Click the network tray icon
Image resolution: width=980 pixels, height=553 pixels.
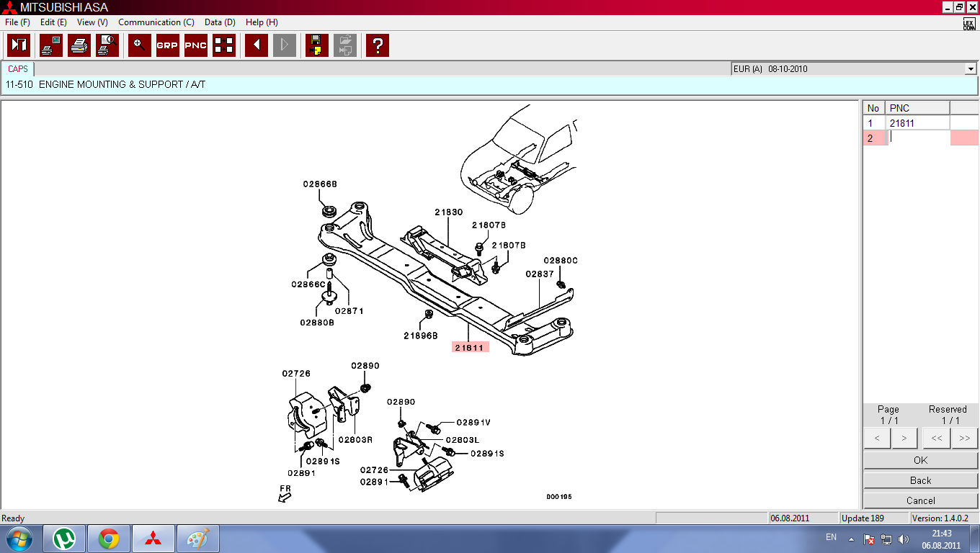pos(886,539)
